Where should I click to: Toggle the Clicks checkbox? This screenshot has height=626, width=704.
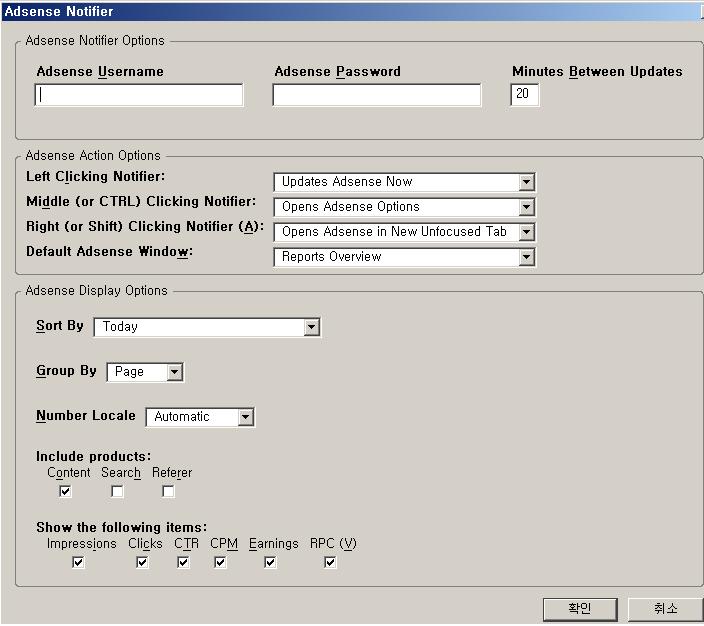click(x=142, y=562)
